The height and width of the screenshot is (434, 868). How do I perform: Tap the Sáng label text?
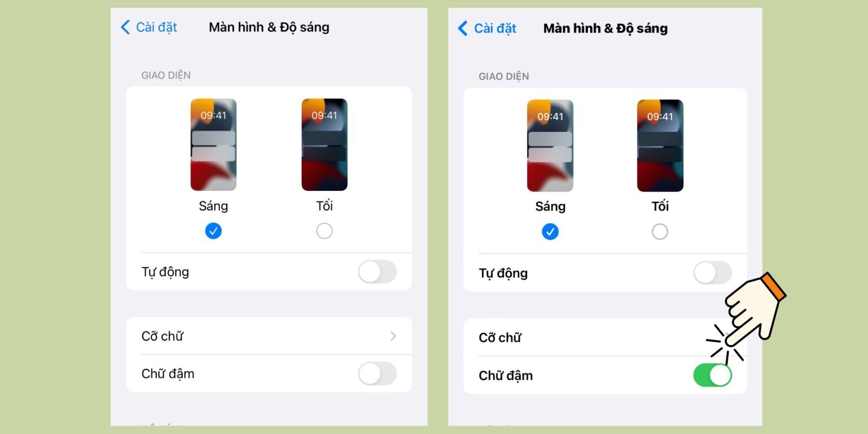(x=214, y=206)
